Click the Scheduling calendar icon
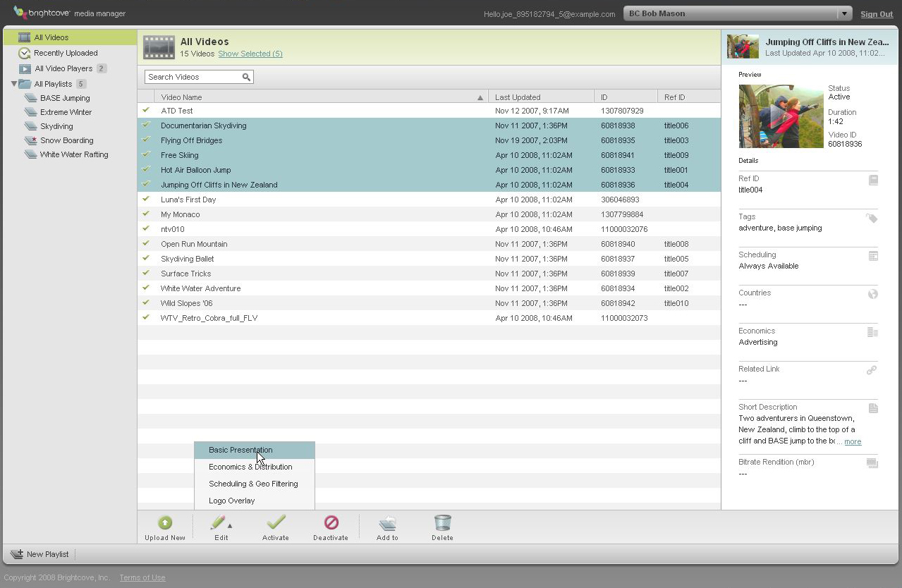This screenshot has width=902, height=588. pos(873,256)
